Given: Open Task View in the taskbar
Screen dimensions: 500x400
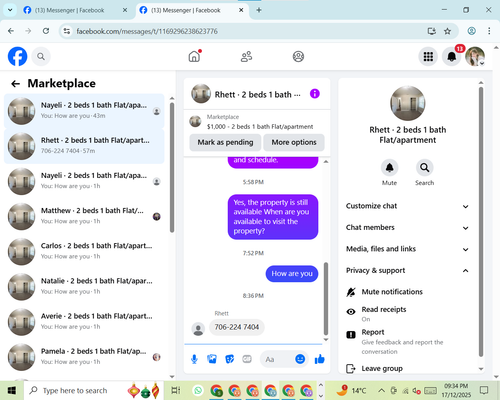Looking at the screenshot, I should (x=176, y=390).
